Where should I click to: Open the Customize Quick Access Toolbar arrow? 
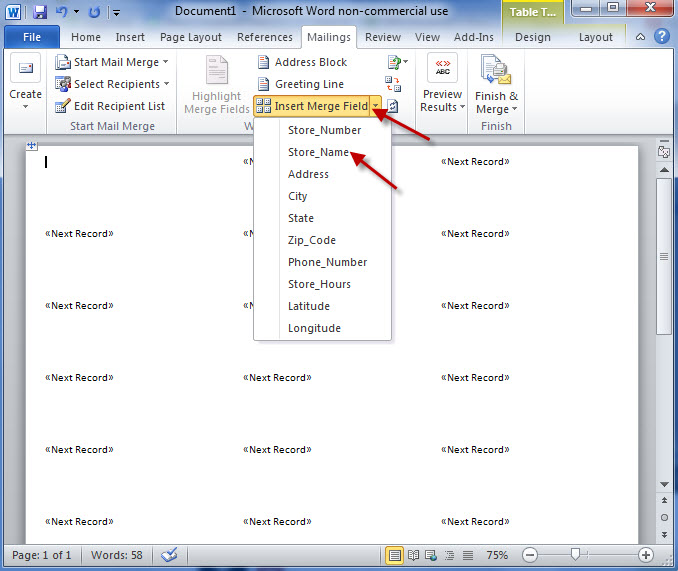point(116,13)
